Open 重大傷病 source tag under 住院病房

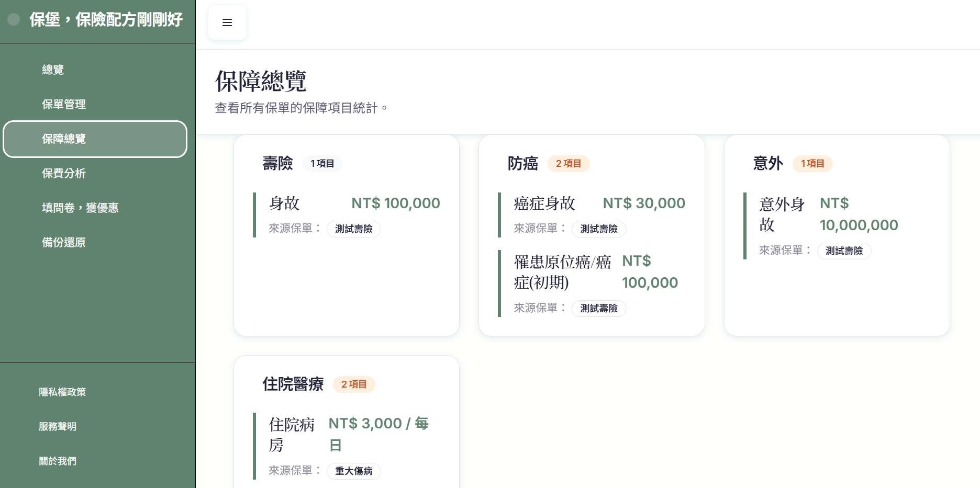[x=353, y=471]
